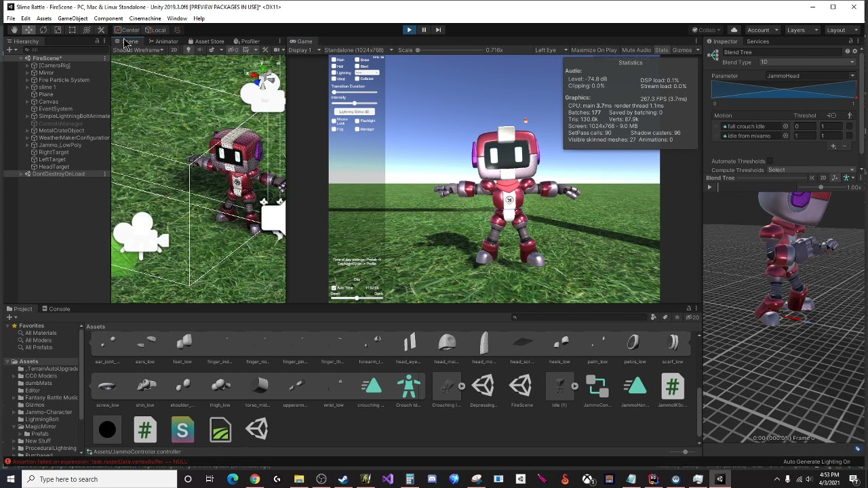This screenshot has width=868, height=488.
Task: Open Blend Type 1D dropdown
Action: point(806,62)
